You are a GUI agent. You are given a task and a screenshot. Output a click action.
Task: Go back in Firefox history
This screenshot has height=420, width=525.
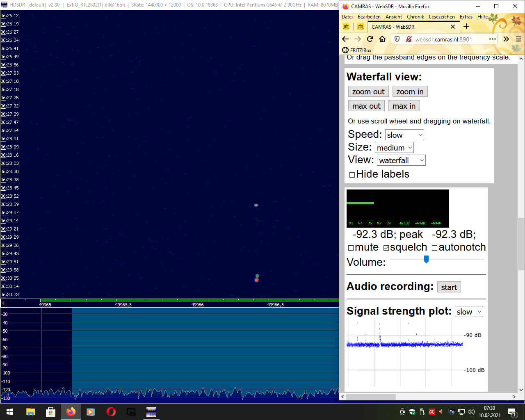345,39
